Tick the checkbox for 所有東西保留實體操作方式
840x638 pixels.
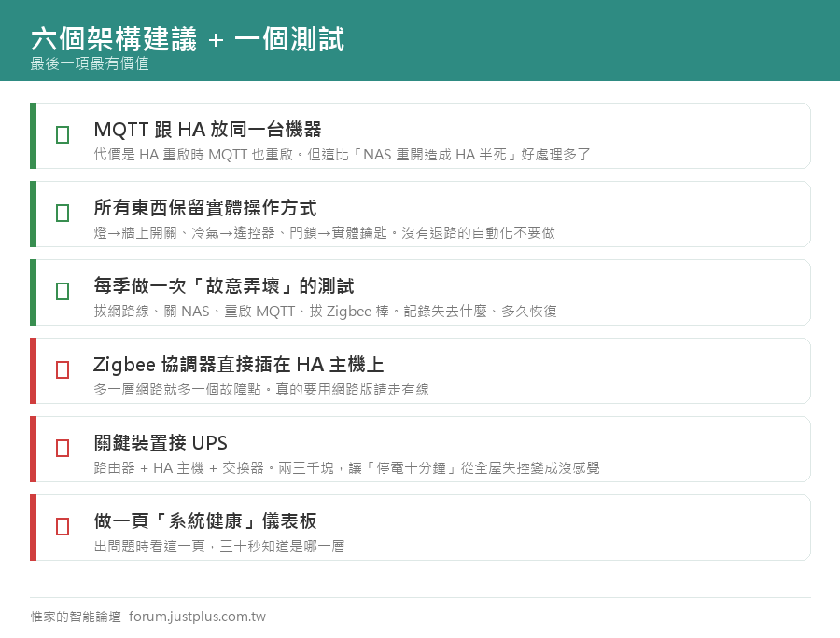tap(63, 213)
